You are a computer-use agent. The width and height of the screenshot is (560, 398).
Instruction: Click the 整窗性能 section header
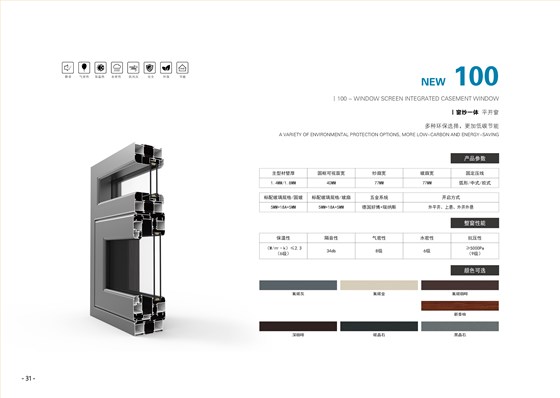pyautogui.click(x=475, y=223)
